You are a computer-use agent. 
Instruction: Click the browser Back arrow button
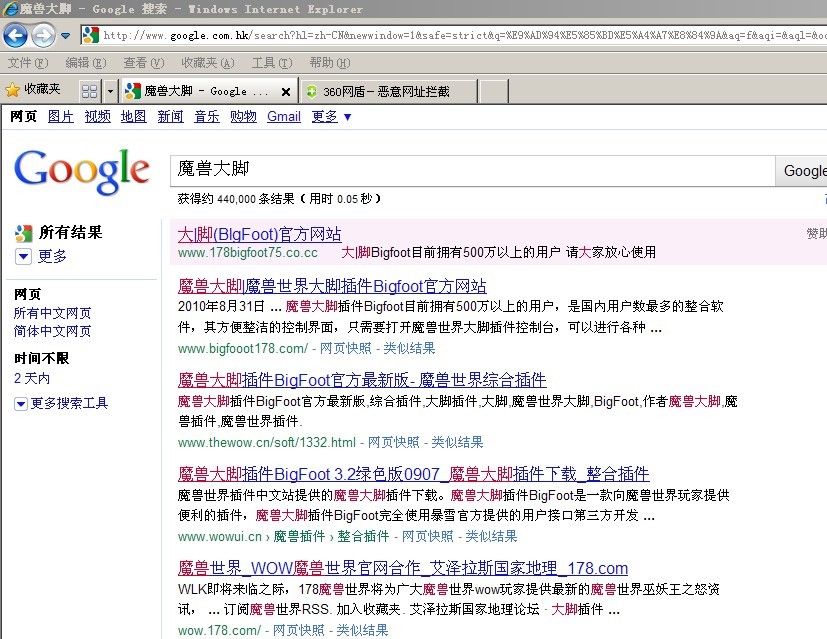15,36
